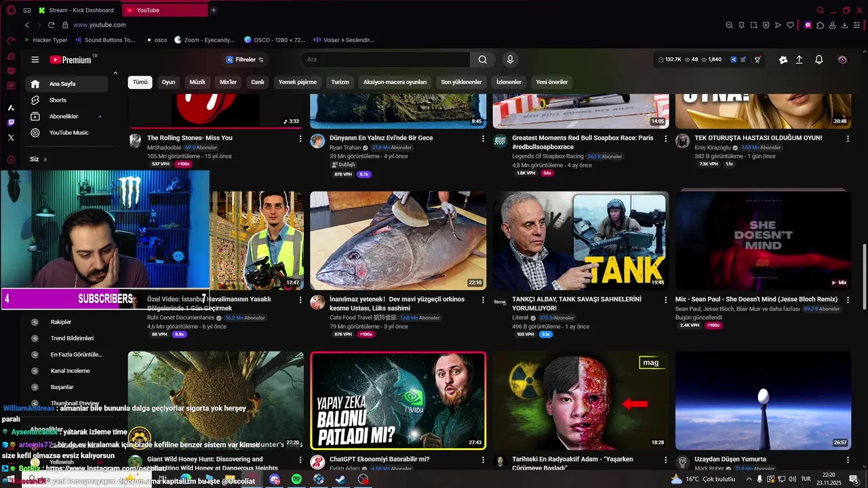
Task: Open Steam from the taskbar
Action: pos(340,479)
